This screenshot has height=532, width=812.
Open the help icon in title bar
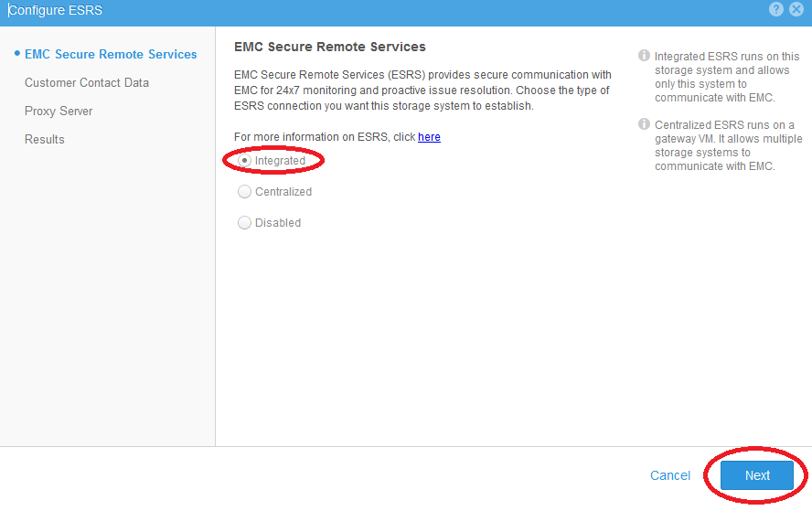tap(775, 9)
